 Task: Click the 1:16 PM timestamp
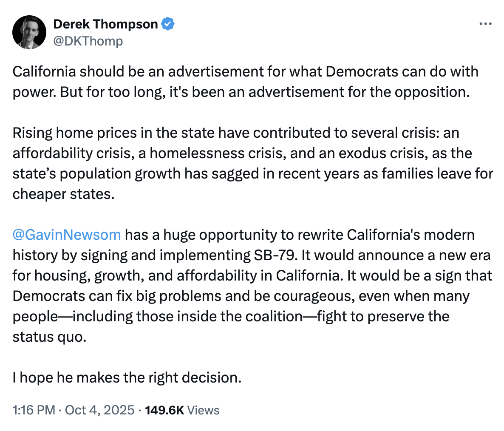pyautogui.click(x=34, y=410)
